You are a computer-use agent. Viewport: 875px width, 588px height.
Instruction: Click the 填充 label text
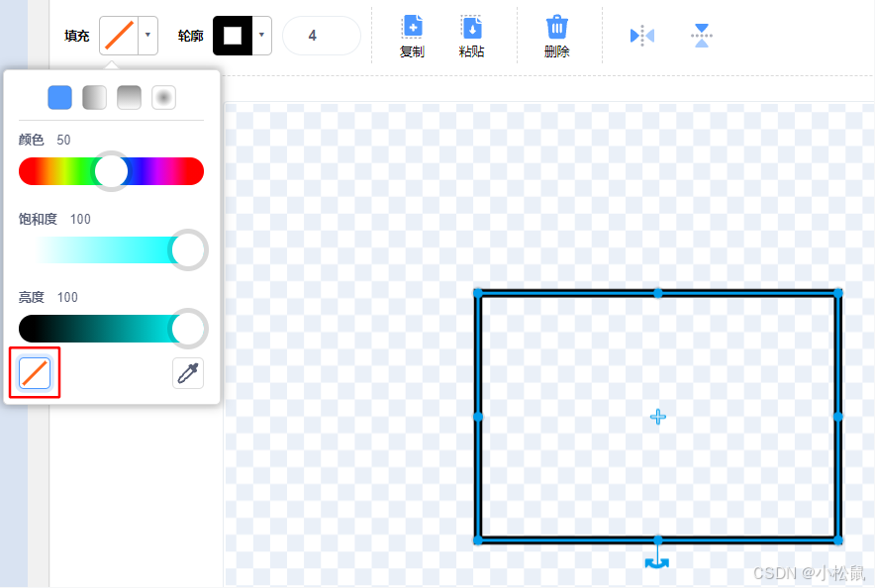[x=77, y=37]
